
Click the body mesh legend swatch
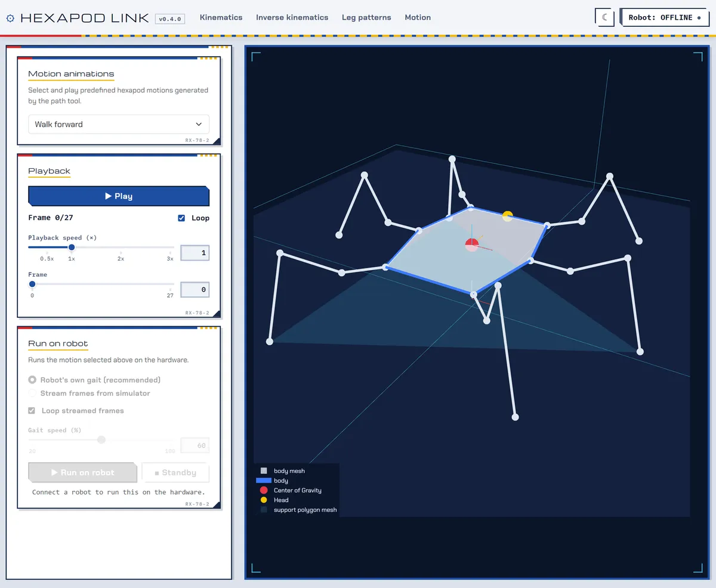click(x=264, y=471)
